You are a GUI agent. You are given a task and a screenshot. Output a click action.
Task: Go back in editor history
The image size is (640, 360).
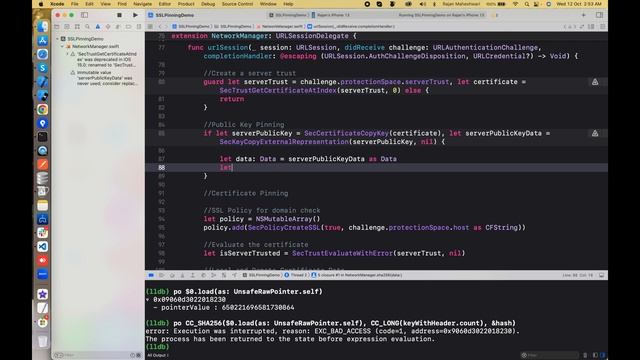pos(160,27)
